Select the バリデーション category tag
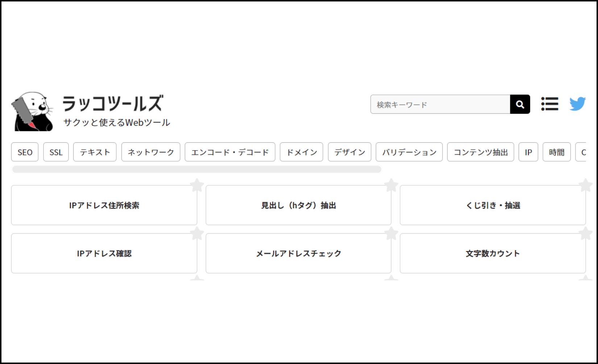The height and width of the screenshot is (364, 598). click(x=409, y=152)
